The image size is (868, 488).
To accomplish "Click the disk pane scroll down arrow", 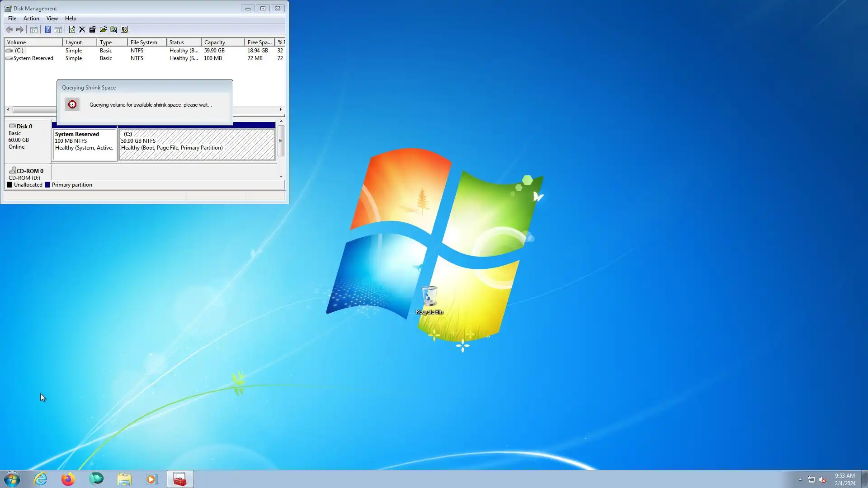I will pos(281,176).
